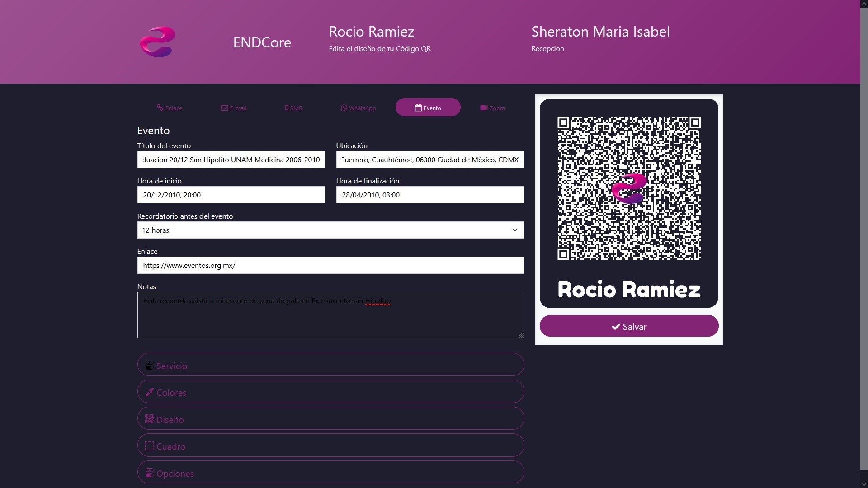Click the envelope icon on the E-mail tab

[224, 108]
